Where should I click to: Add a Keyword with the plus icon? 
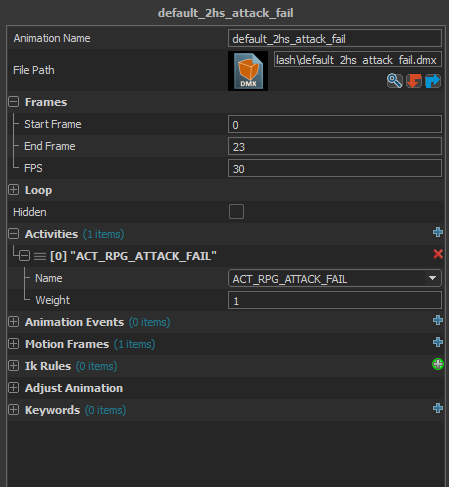pos(438,408)
